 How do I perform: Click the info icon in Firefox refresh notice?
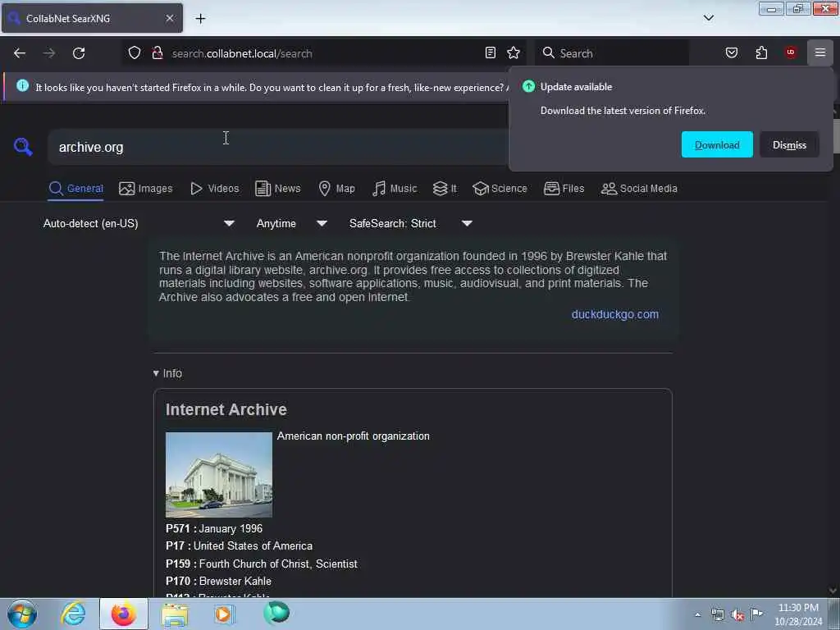22,85
